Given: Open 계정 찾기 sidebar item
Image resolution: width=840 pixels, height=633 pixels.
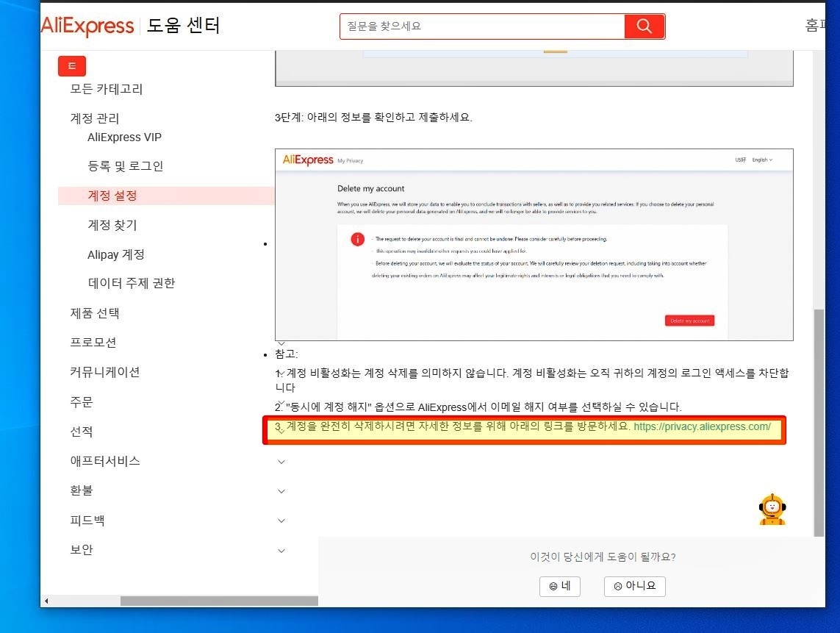Looking at the screenshot, I should 112,225.
